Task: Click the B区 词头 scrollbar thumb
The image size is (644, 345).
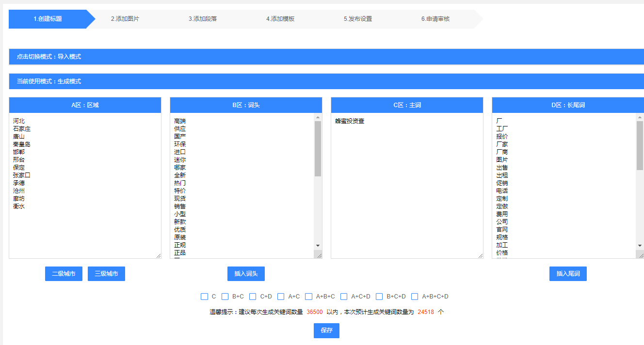Action: (x=318, y=148)
